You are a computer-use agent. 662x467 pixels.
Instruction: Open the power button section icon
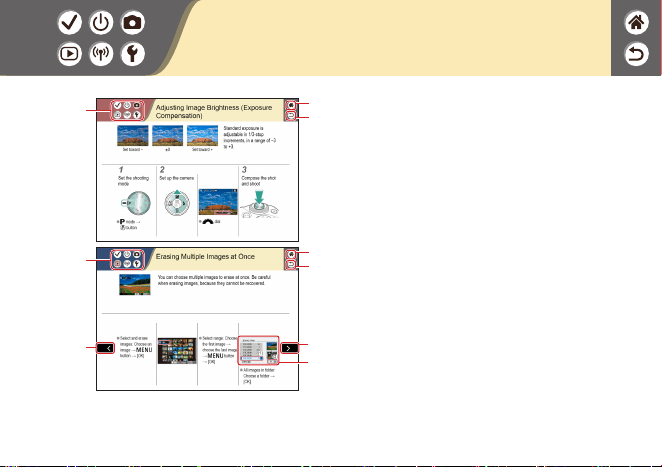coord(101,22)
